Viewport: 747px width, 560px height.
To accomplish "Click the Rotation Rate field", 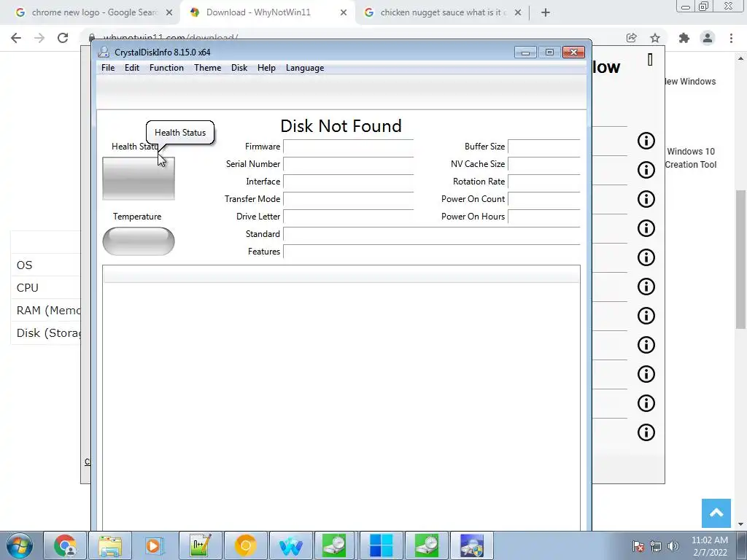I will tap(544, 182).
